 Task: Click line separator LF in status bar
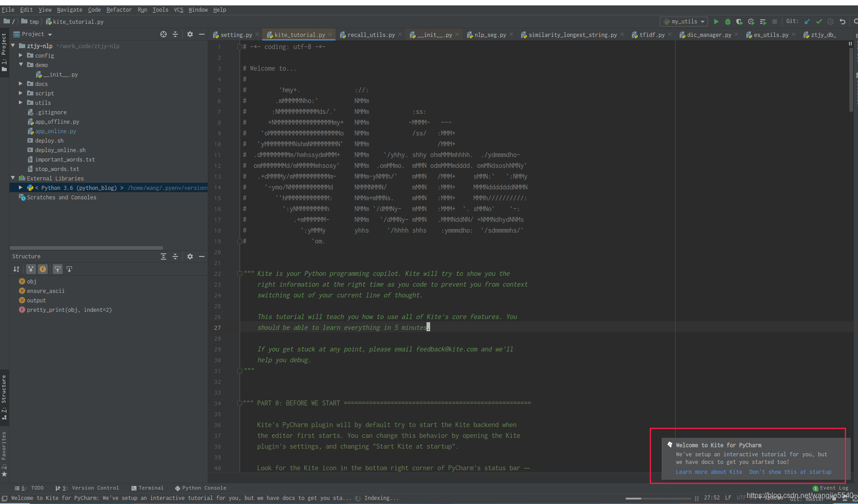pyautogui.click(x=728, y=498)
